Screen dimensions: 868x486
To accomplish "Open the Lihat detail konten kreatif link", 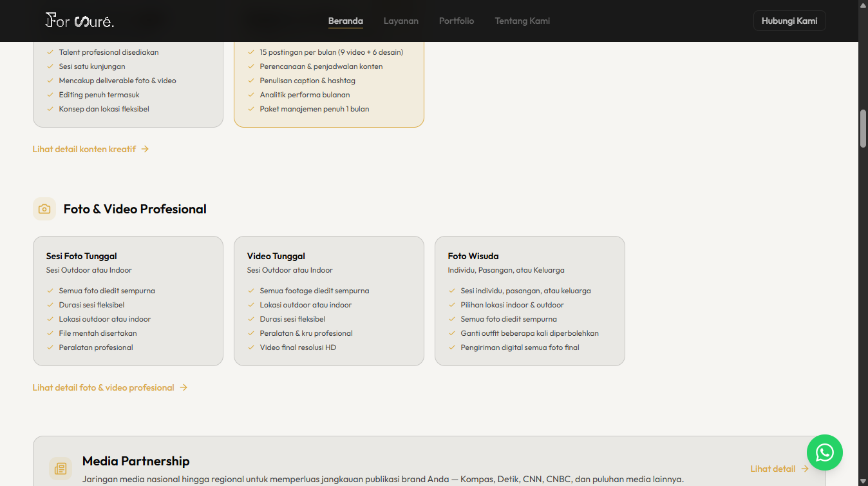I will pyautogui.click(x=91, y=149).
